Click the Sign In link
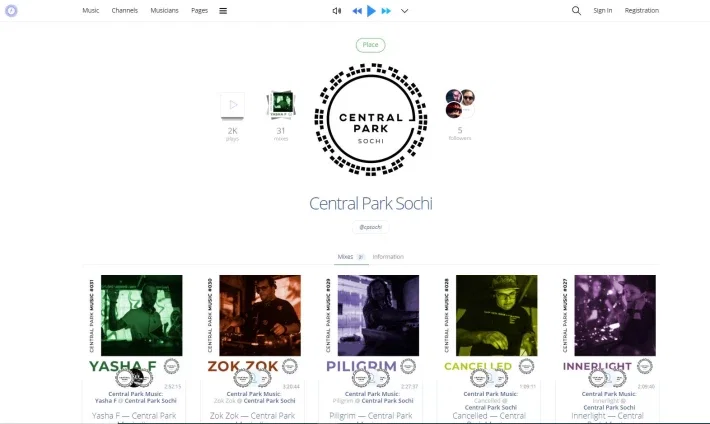Viewport: 710px width, 424px height. [603, 10]
